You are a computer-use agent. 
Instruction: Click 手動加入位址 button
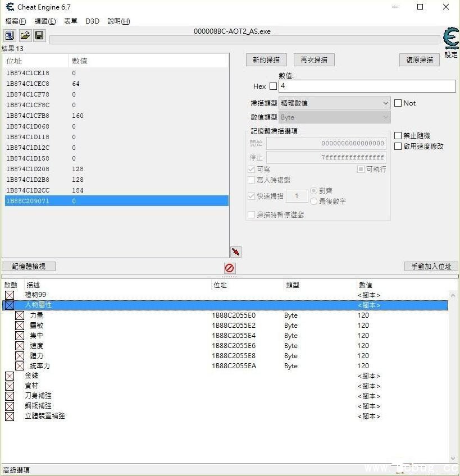(431, 266)
